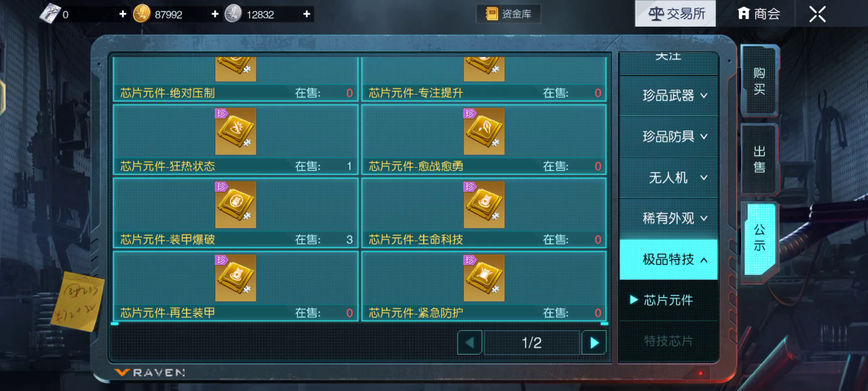
Task: Add silver coins with plus icon
Action: point(307,14)
